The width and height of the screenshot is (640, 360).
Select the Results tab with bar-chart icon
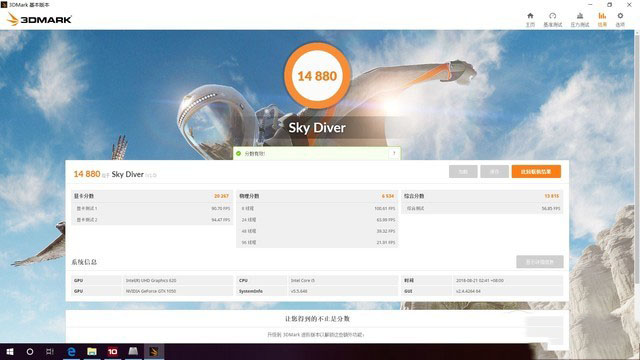coord(602,20)
